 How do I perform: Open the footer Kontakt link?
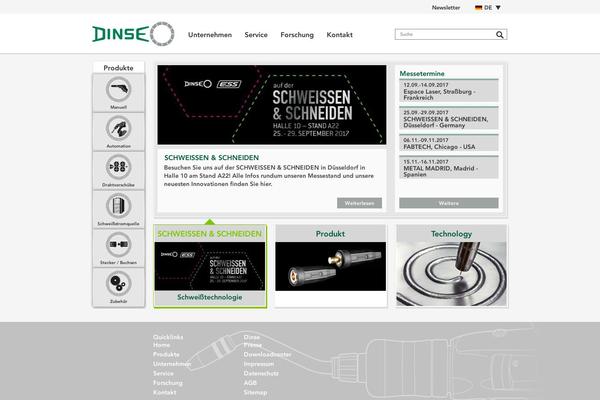(165, 392)
